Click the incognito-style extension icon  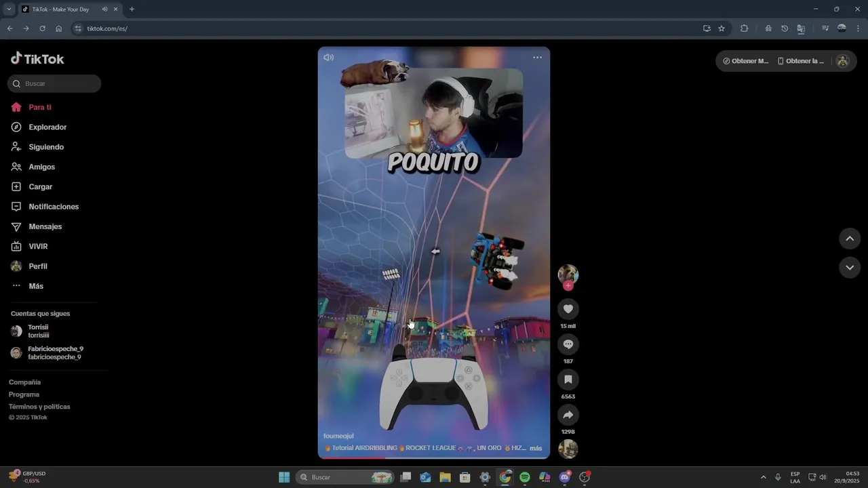(768, 28)
